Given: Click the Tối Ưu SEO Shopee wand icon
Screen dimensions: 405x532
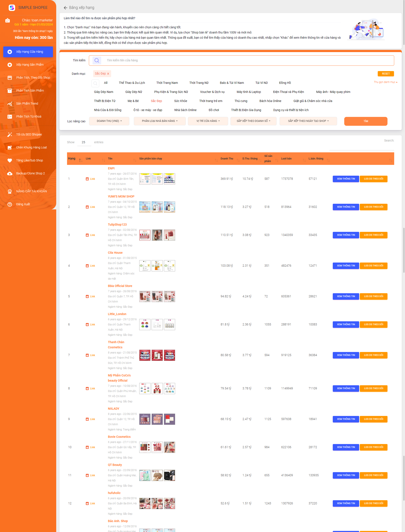Looking at the screenshot, I should 10,134.
